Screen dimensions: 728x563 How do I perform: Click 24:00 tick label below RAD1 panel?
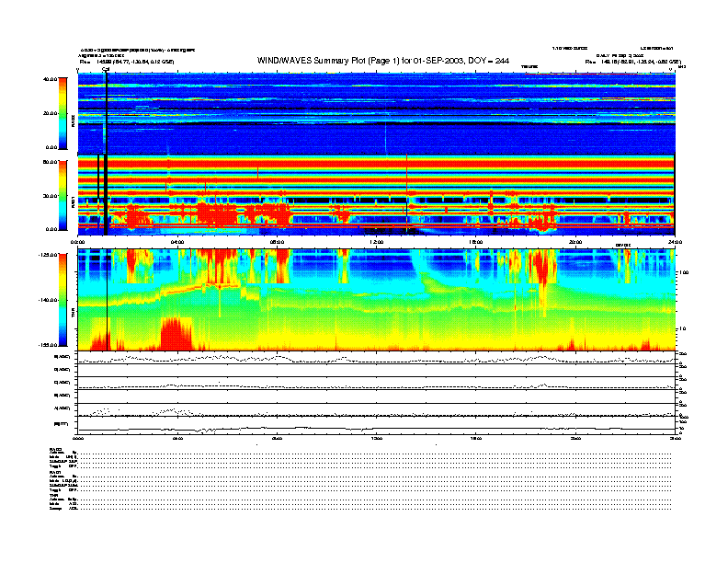tap(675, 242)
